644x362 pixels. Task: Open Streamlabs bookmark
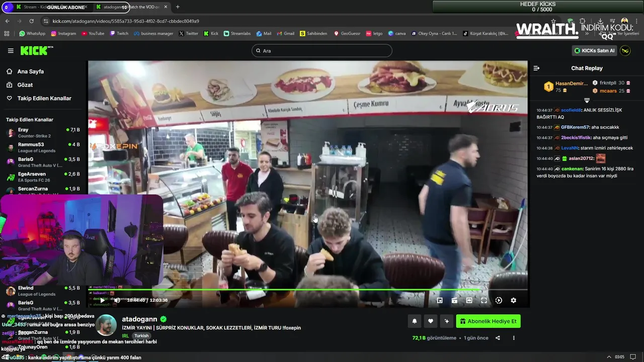click(x=237, y=34)
